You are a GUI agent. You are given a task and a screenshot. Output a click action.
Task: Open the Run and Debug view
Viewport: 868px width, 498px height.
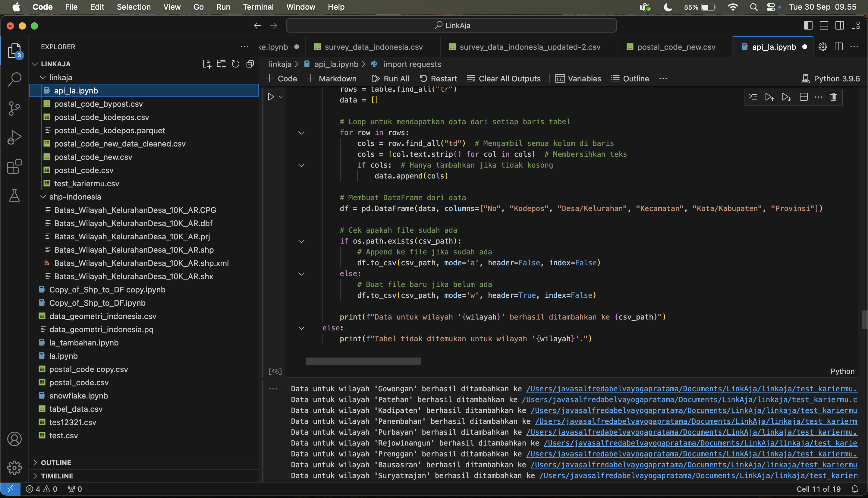point(14,137)
